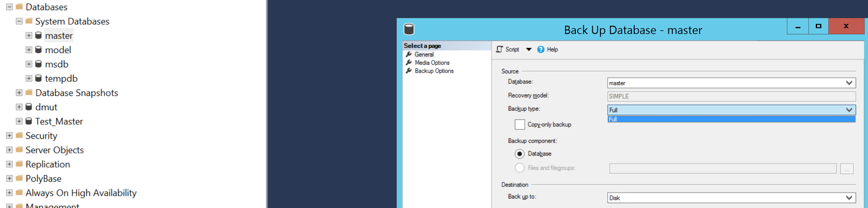
Task: Click the dmut database cylinder icon
Action: point(29,107)
